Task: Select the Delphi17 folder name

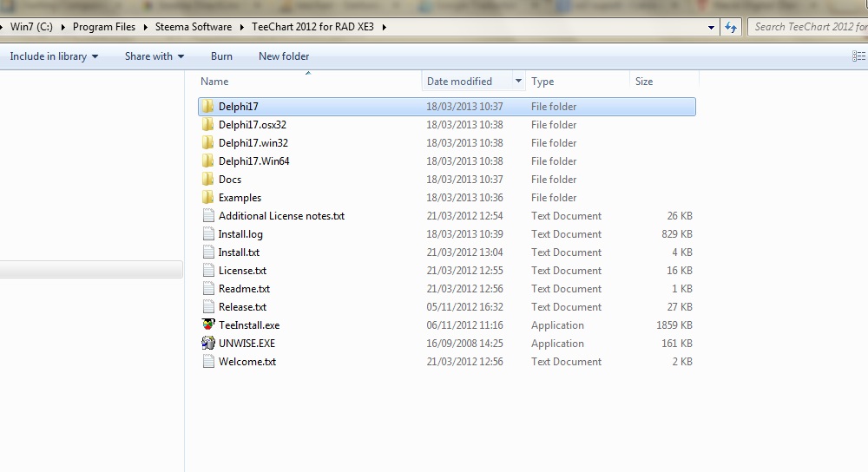Action: pos(239,106)
